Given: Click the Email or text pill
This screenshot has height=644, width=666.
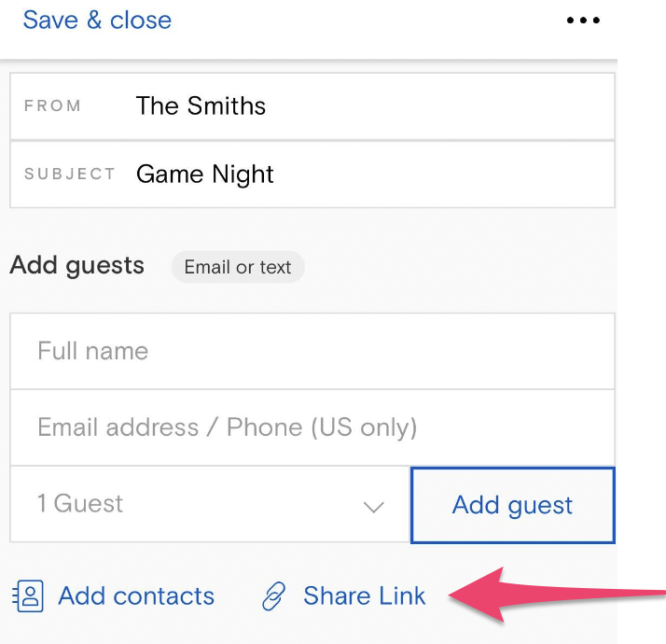Looking at the screenshot, I should pos(238,267).
